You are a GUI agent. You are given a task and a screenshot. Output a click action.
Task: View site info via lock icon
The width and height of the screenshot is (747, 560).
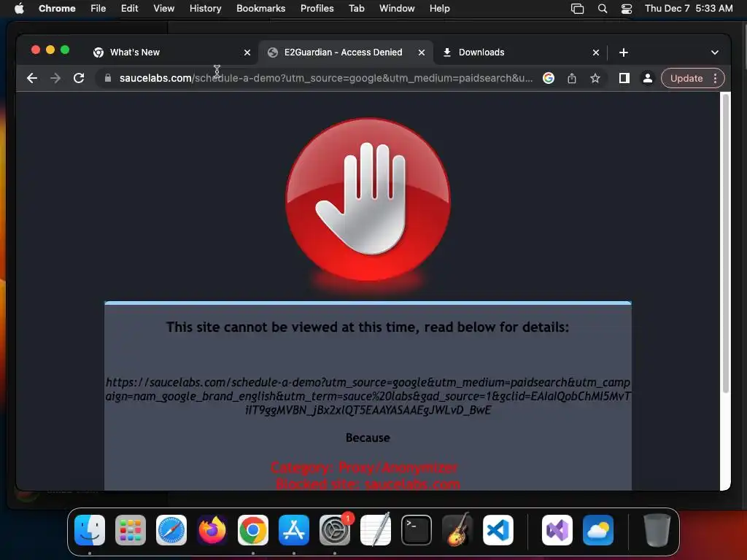coord(108,78)
